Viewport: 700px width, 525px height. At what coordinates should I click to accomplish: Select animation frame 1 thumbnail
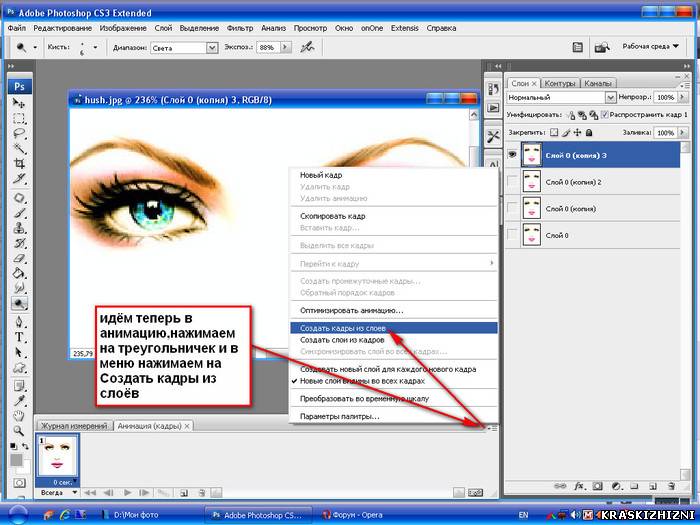[57, 457]
